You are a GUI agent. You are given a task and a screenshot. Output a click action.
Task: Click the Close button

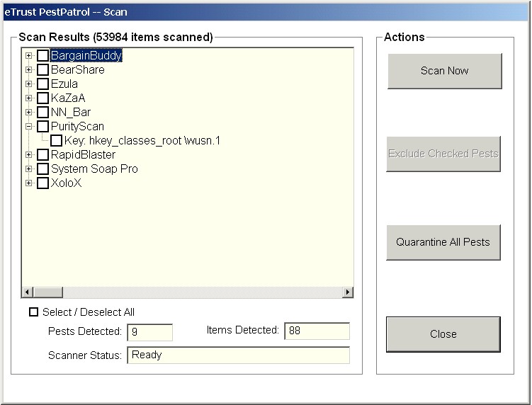[x=443, y=334]
